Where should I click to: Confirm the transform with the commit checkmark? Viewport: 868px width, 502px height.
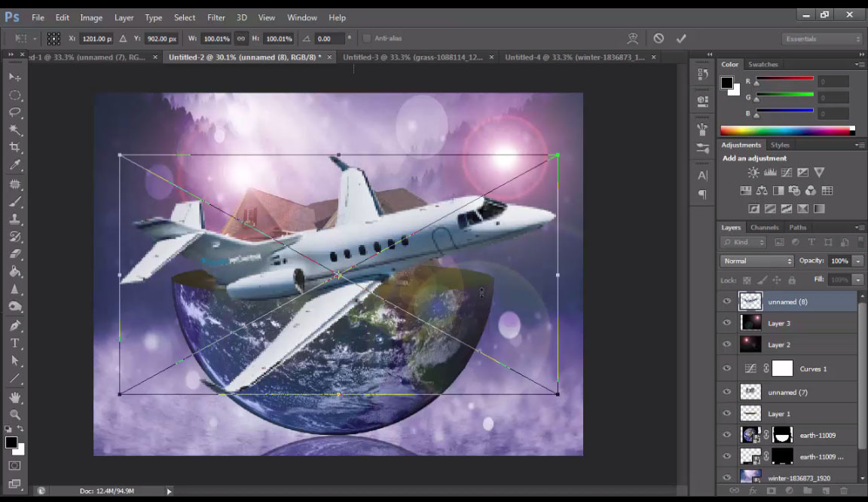681,38
